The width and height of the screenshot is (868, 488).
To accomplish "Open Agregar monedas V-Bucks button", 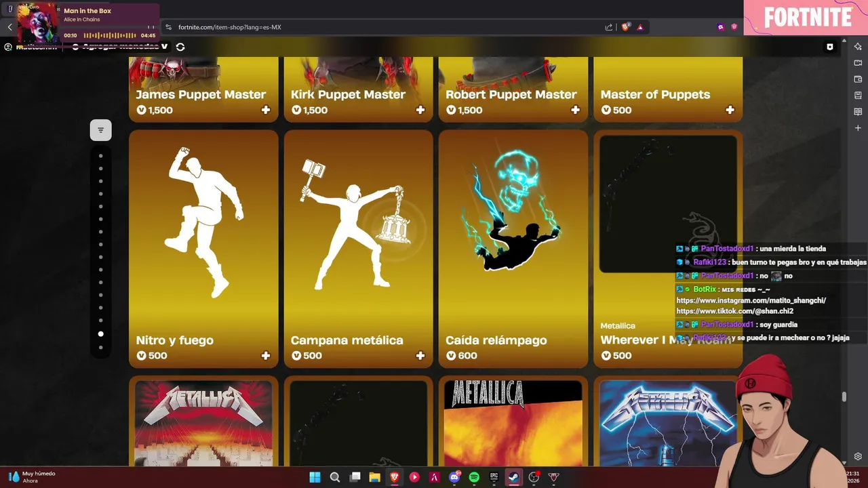I will click(120, 47).
